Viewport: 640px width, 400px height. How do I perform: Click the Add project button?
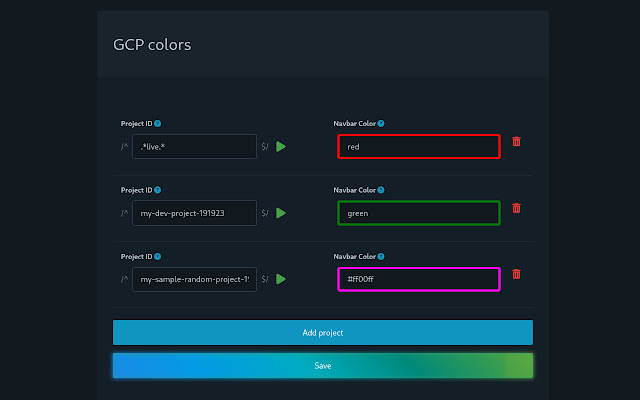323,333
